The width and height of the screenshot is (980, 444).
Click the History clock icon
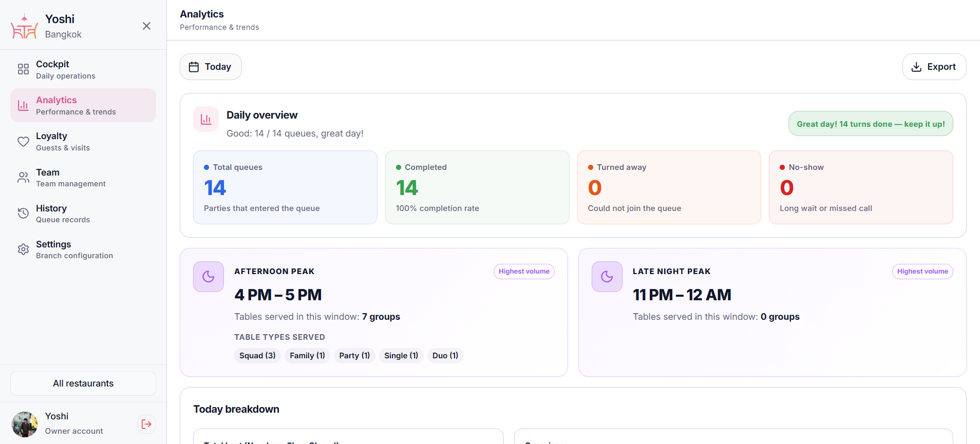tap(23, 214)
